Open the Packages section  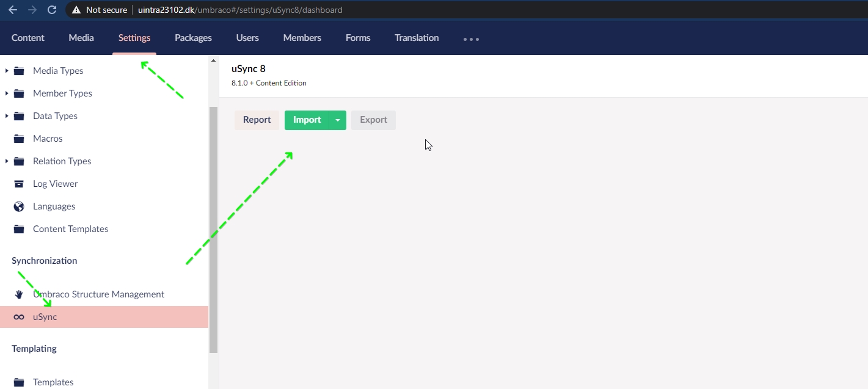[x=193, y=38]
